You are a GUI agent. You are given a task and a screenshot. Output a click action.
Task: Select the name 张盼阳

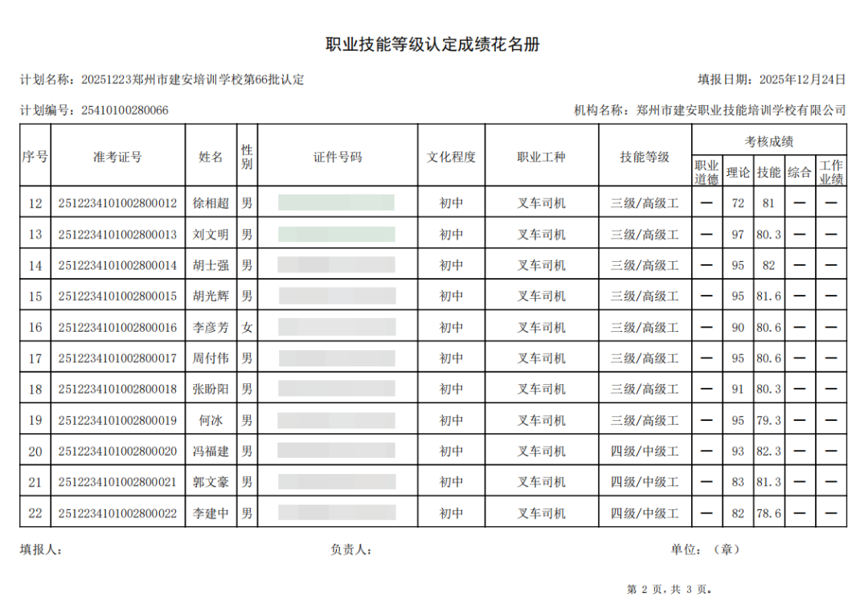[211, 389]
